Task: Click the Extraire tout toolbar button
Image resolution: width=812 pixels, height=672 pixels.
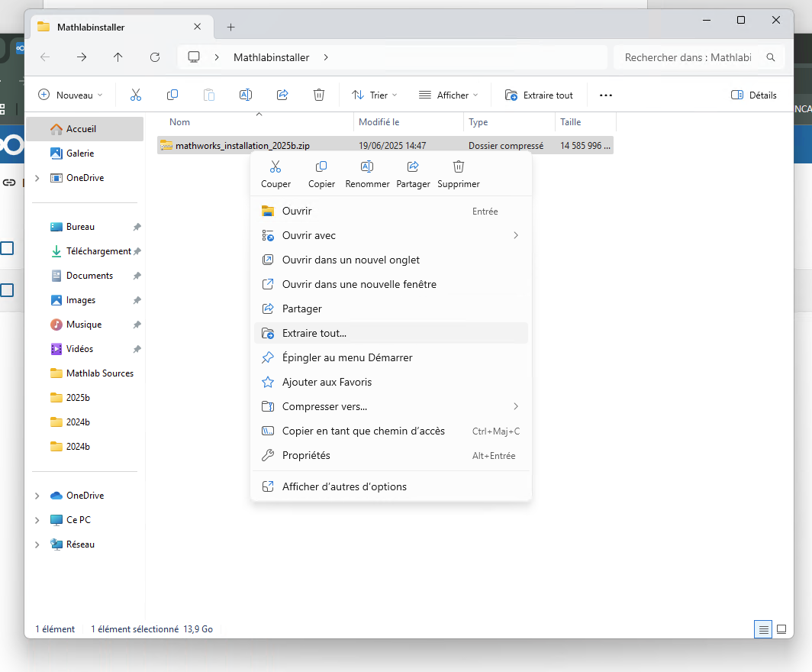Action: (539, 95)
